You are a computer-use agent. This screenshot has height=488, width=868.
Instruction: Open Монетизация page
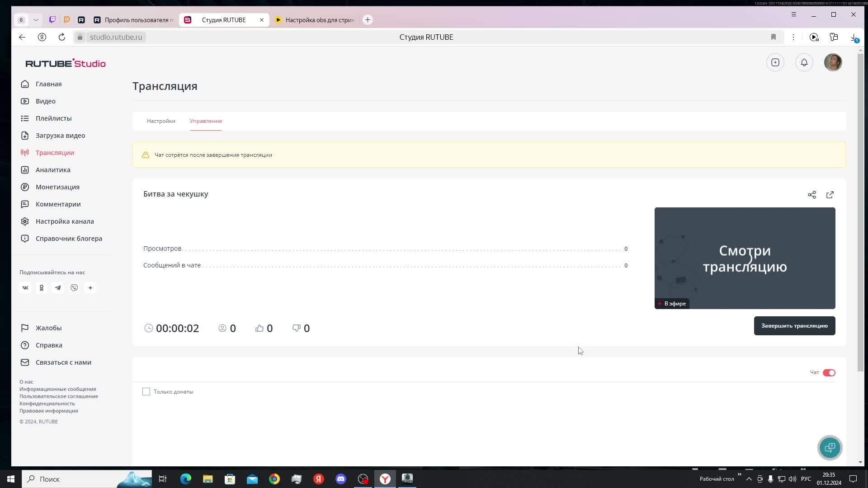57,187
